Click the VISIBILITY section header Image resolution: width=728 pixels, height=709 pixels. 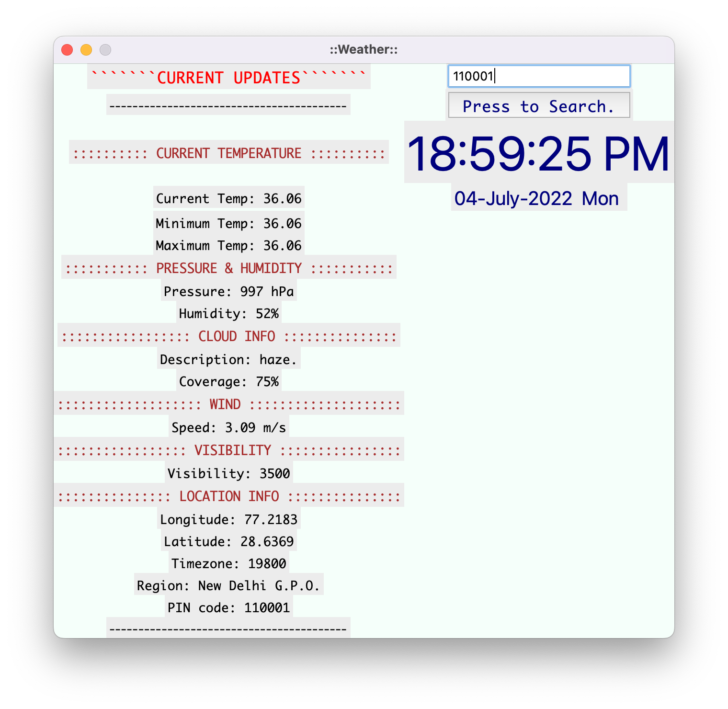click(x=229, y=450)
